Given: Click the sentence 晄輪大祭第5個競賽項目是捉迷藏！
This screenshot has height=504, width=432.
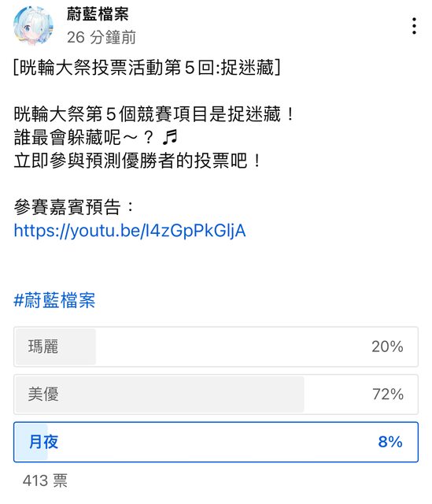Looking at the screenshot, I should (x=154, y=114).
